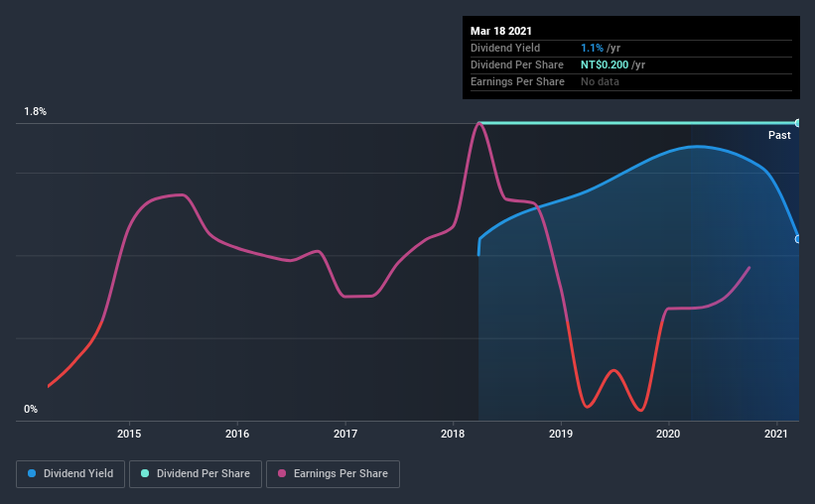Viewport: 815px width, 504px height.
Task: Click the 1.1% Dividend Yield value in tooltip
Action: coord(592,48)
